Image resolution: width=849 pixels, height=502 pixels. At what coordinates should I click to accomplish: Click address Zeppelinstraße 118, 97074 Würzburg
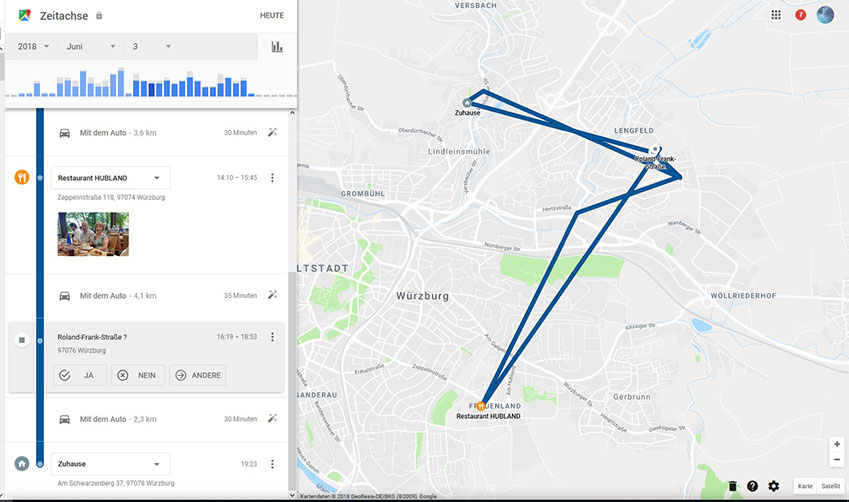coord(111,197)
